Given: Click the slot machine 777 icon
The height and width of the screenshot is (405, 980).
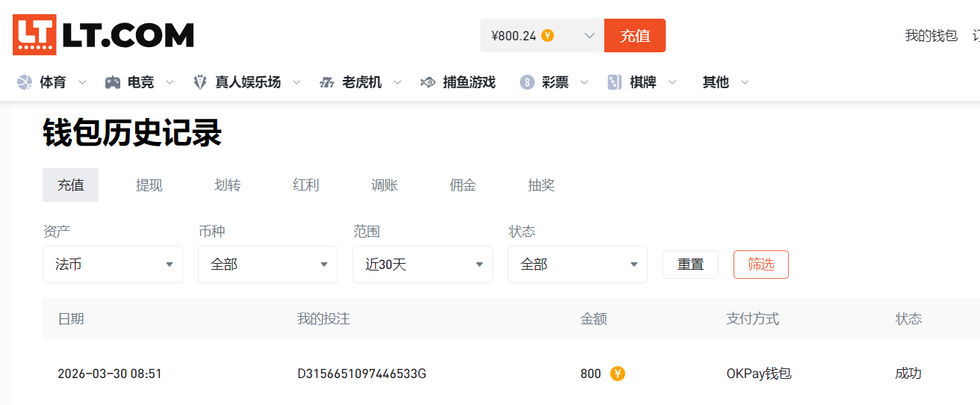Looking at the screenshot, I should pyautogui.click(x=326, y=82).
